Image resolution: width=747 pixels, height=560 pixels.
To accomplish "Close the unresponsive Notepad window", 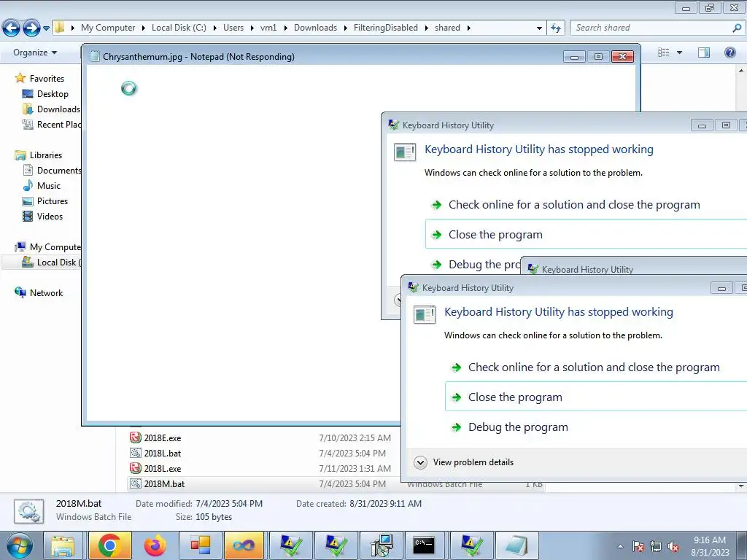I will click(x=622, y=57).
